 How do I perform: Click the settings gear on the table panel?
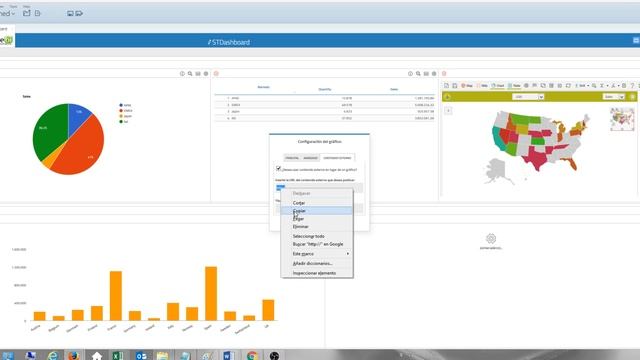(x=434, y=74)
